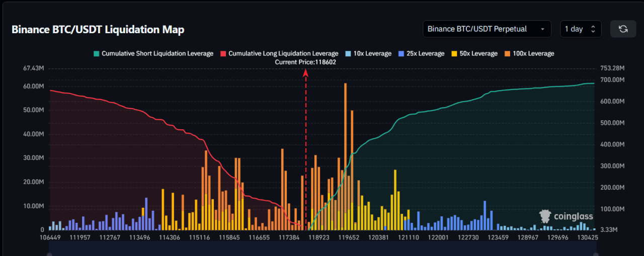Click the dark blue 25x Leverage swatch

pos(400,53)
